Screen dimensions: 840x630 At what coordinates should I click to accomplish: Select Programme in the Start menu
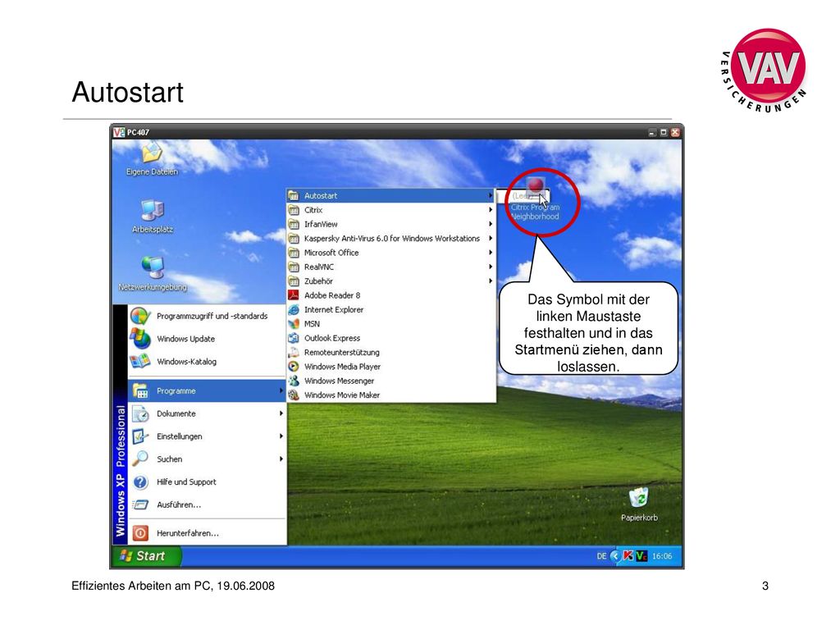click(x=207, y=391)
